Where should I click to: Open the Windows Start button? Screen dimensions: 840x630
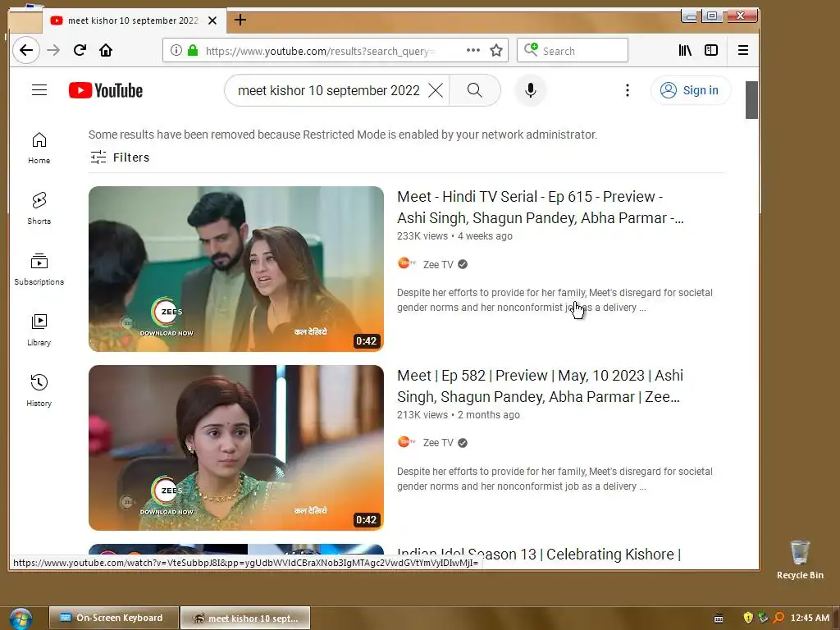click(21, 619)
